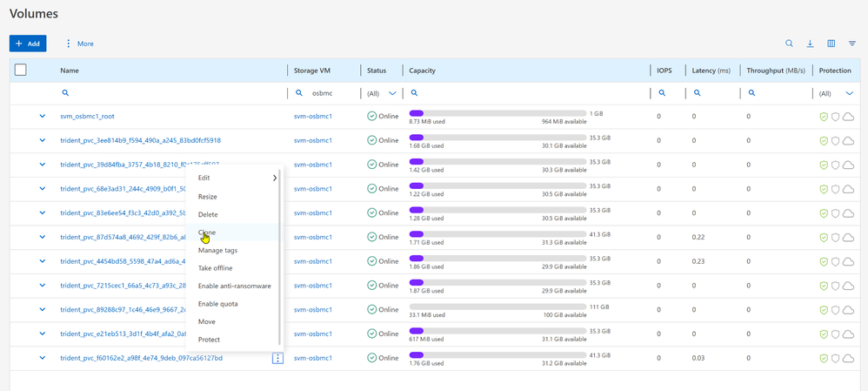Open the show/hide columns icon

click(831, 44)
